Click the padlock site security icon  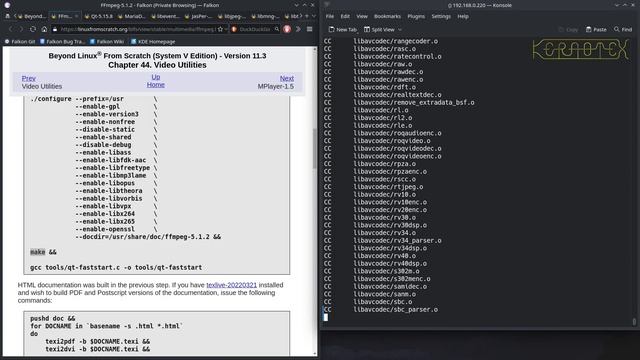[55, 29]
